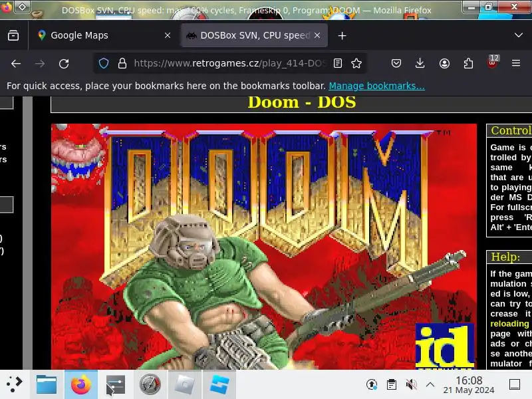The height and width of the screenshot is (399, 532).
Task: Expand the list all tabs chevron
Action: tap(519, 35)
